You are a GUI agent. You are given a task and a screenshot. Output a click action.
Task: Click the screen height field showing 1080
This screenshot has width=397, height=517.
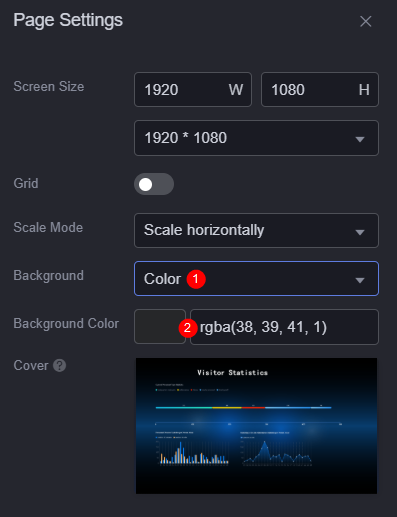click(320, 90)
